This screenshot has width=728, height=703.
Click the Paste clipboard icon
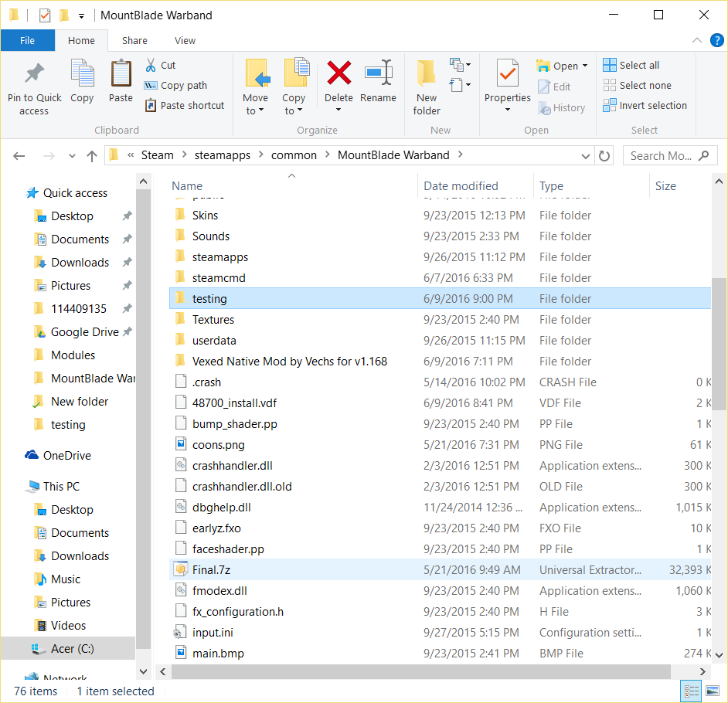(121, 73)
